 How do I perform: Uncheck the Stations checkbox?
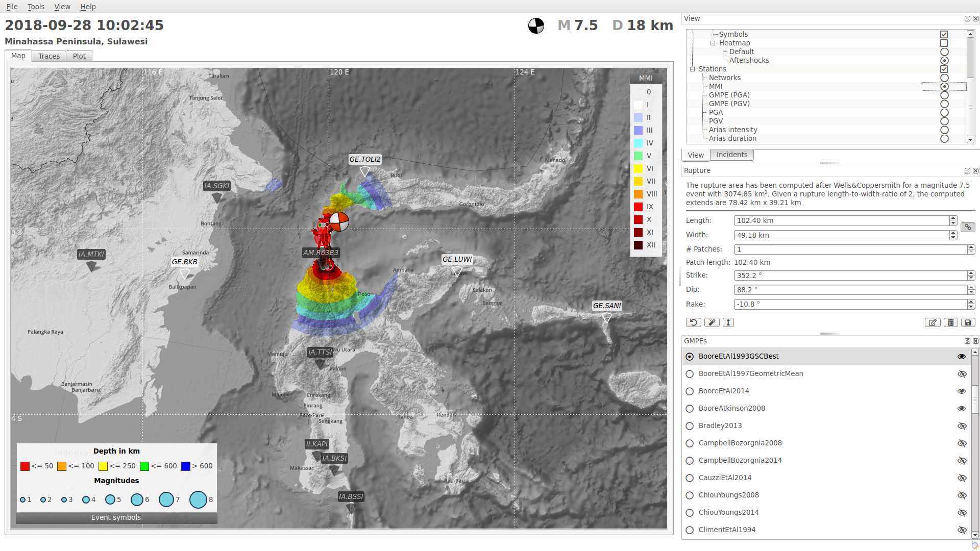coord(944,69)
